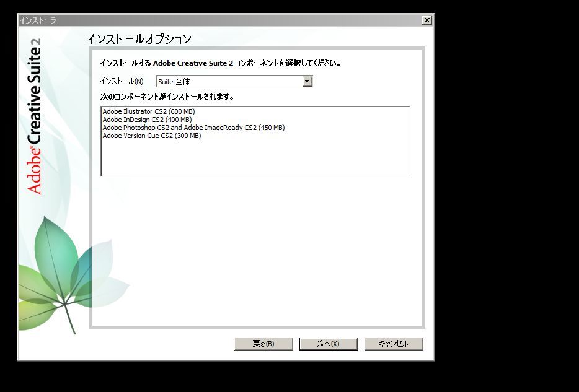Choose Adobe Photoshop CS2 and ImageReady CS2 entry
Screen dimensions: 579x392
click(x=194, y=128)
